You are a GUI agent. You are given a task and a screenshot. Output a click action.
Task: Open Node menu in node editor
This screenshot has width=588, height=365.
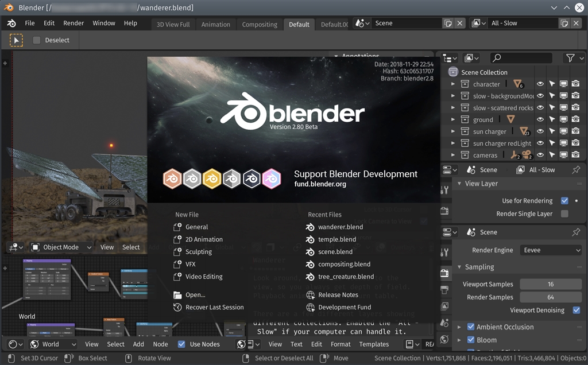pos(161,344)
